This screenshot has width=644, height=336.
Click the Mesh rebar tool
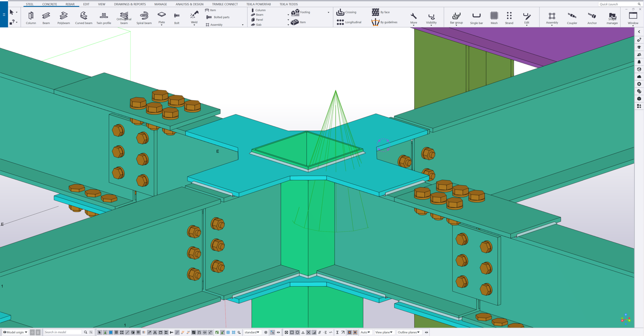pos(494,18)
